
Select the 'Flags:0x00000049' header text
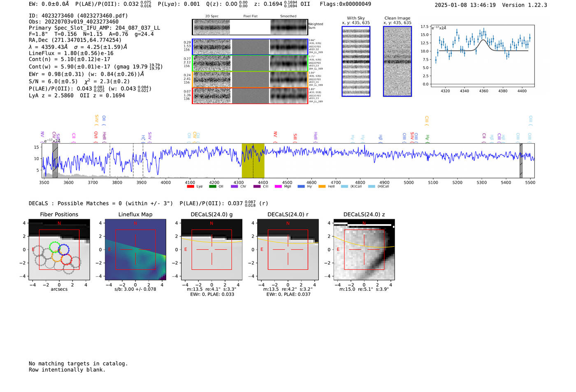pyautogui.click(x=345, y=4)
